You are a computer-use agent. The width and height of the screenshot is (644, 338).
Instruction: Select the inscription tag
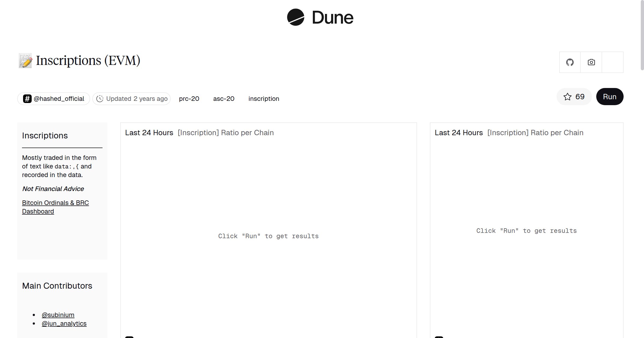264,99
